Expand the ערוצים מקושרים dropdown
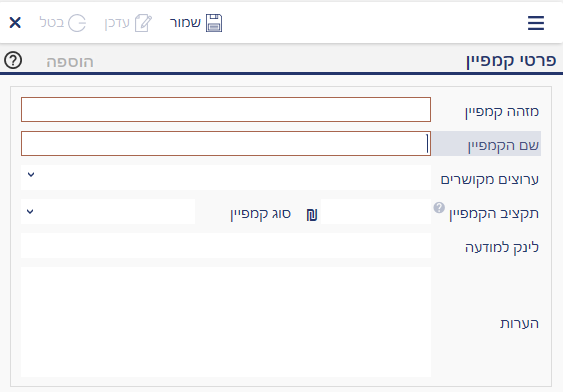This screenshot has height=392, width=563. [226, 177]
